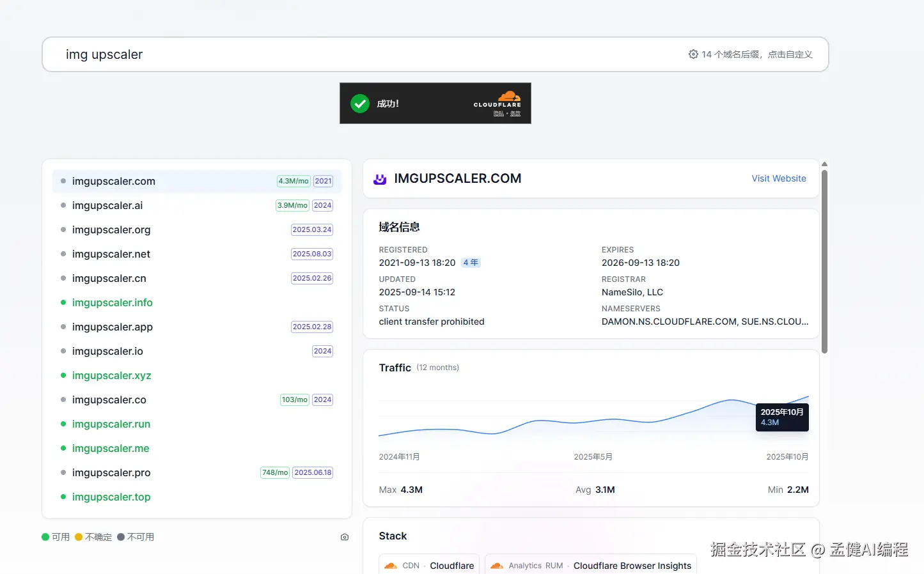Click the search field containing 'img upscaler'

pos(435,54)
